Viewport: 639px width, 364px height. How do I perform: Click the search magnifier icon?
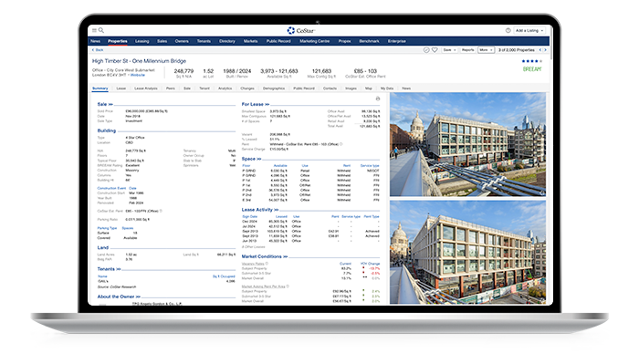click(101, 30)
